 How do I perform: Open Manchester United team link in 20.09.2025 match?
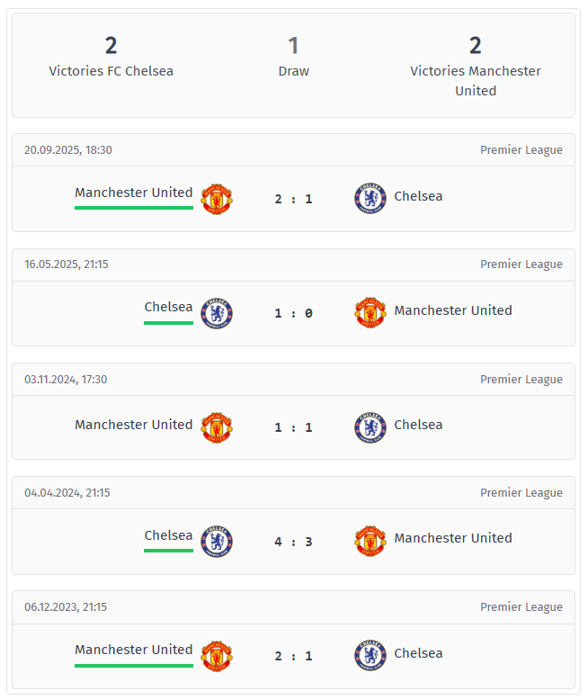pos(134,193)
